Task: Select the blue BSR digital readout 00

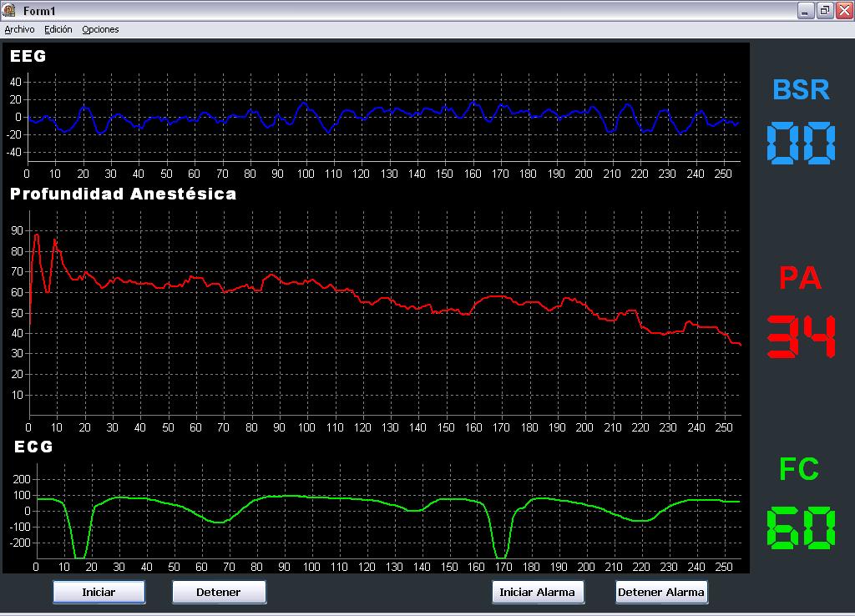Action: click(801, 143)
